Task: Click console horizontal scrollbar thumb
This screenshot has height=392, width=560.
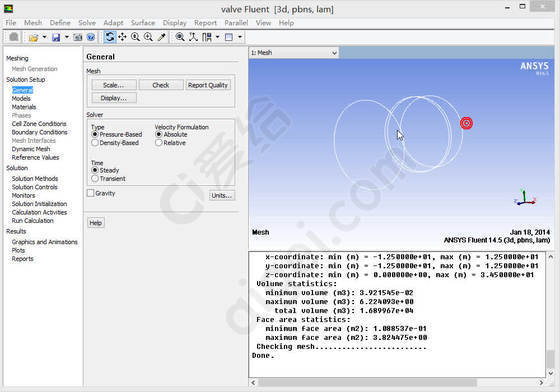Action: [368, 382]
